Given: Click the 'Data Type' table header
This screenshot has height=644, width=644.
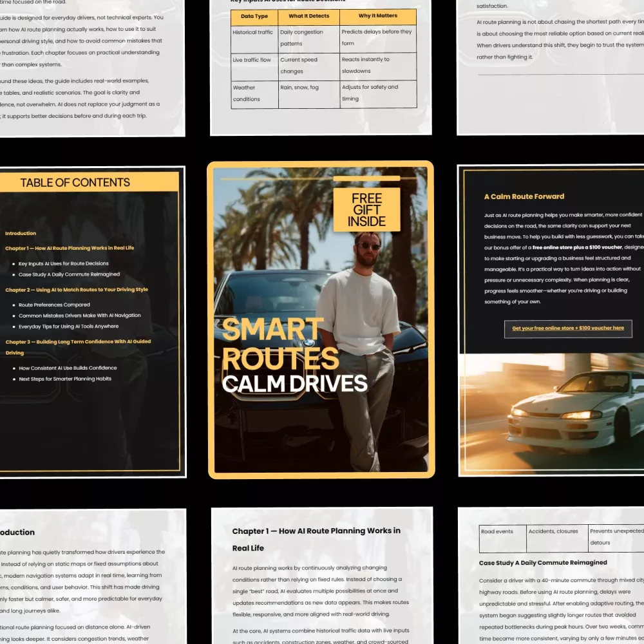Looking at the screenshot, I should click(254, 16).
